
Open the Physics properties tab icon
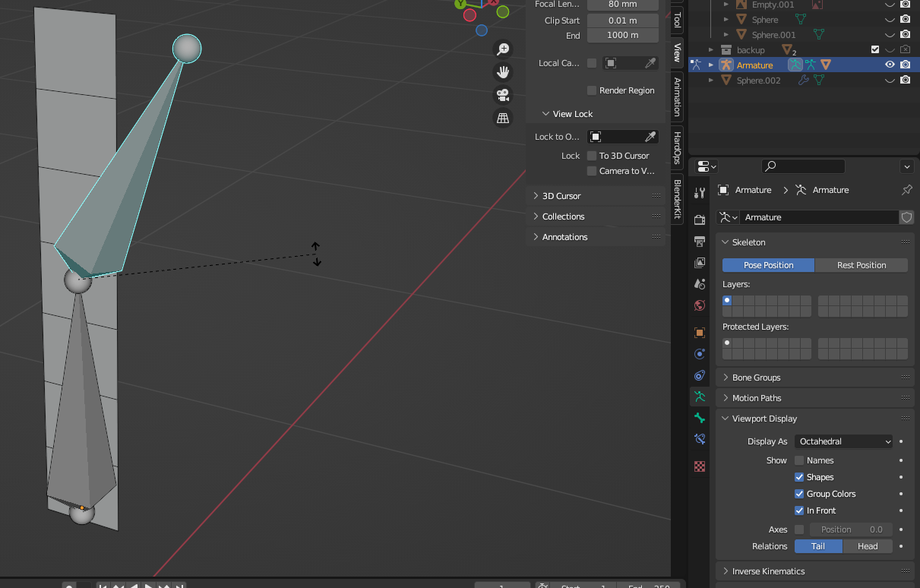click(700, 354)
